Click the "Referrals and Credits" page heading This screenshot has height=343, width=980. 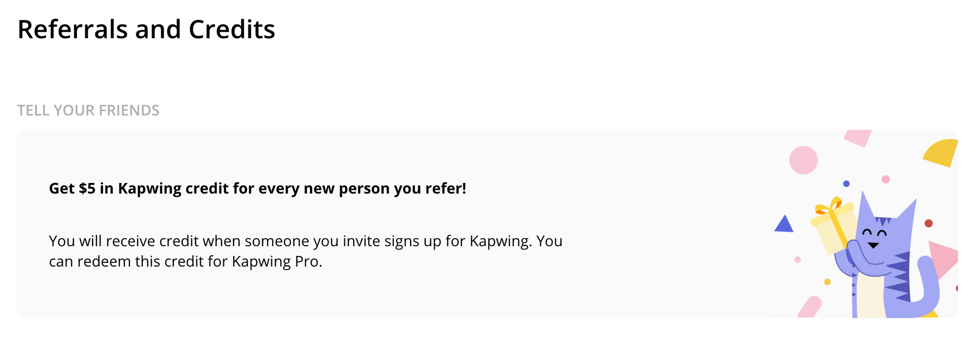pyautogui.click(x=146, y=29)
